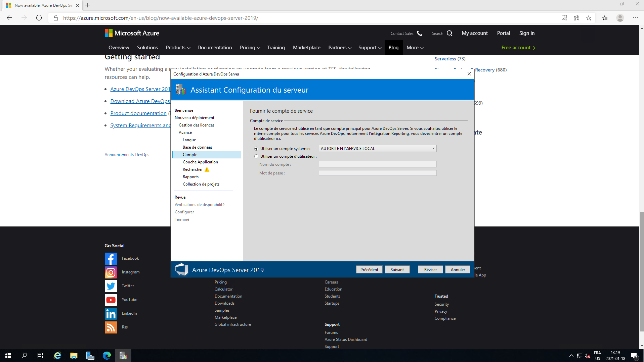644x362 pixels.
Task: Add page to favorites star icon
Action: pos(589,18)
